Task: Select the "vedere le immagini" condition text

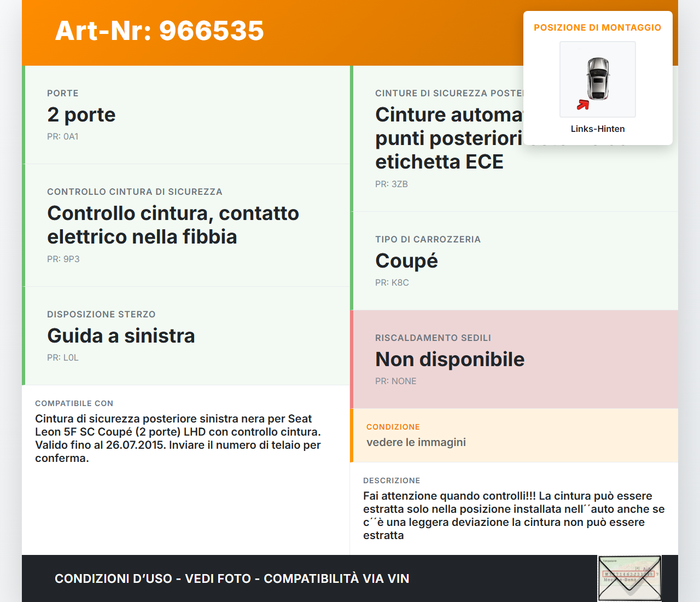Action: pyautogui.click(x=416, y=442)
